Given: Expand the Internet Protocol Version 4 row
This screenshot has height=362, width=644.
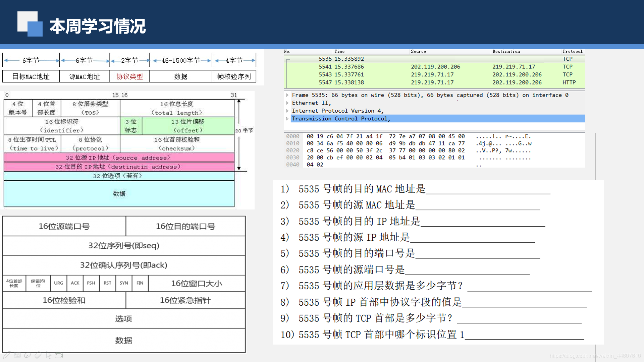Looking at the screenshot, I should pos(287,111).
